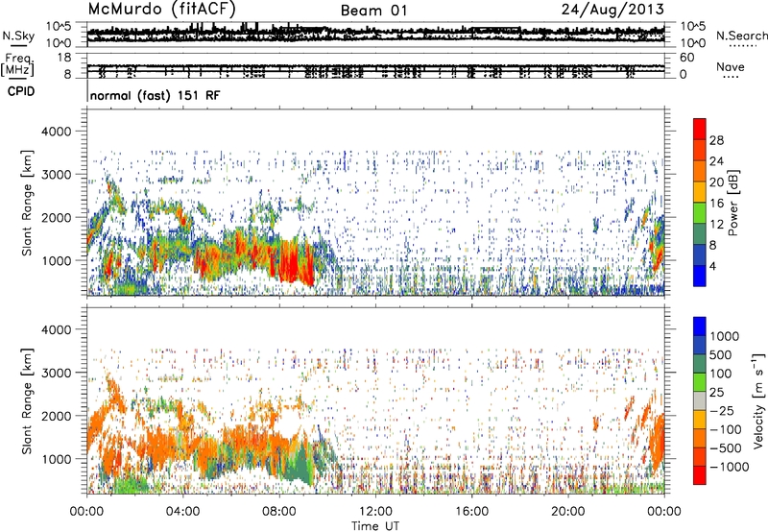The height and width of the screenshot is (532, 768).
Task: Click the gray segment of velocity colorbar
Action: (700, 400)
